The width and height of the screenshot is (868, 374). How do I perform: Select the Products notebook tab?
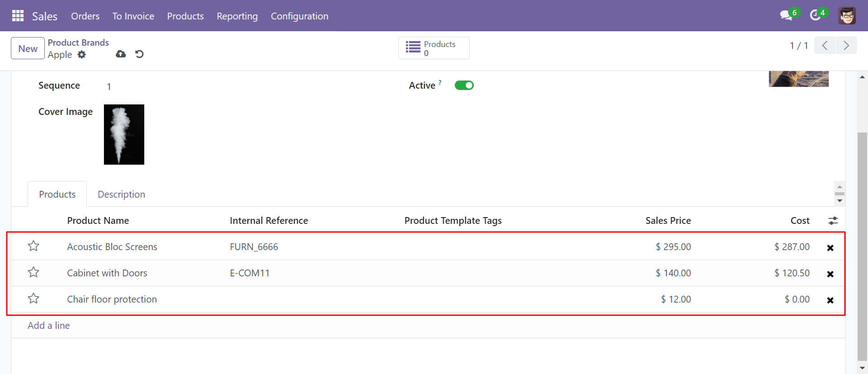pos(57,194)
